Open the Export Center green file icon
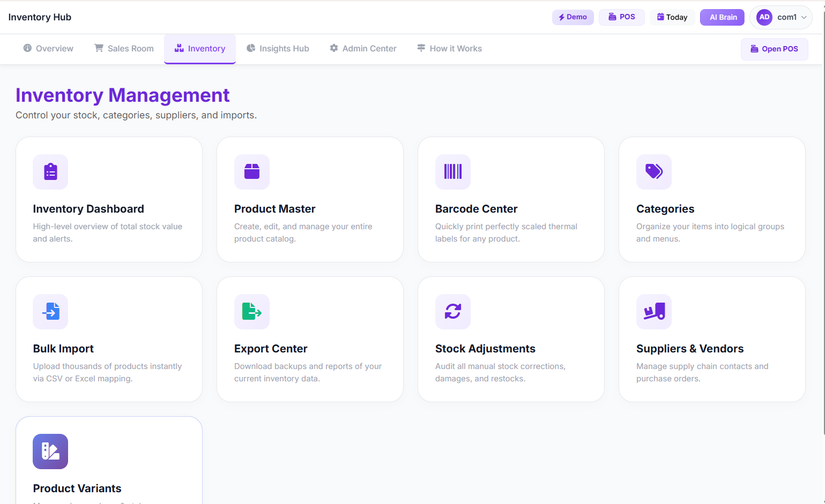Viewport: 825px width, 504px height. 252,312
